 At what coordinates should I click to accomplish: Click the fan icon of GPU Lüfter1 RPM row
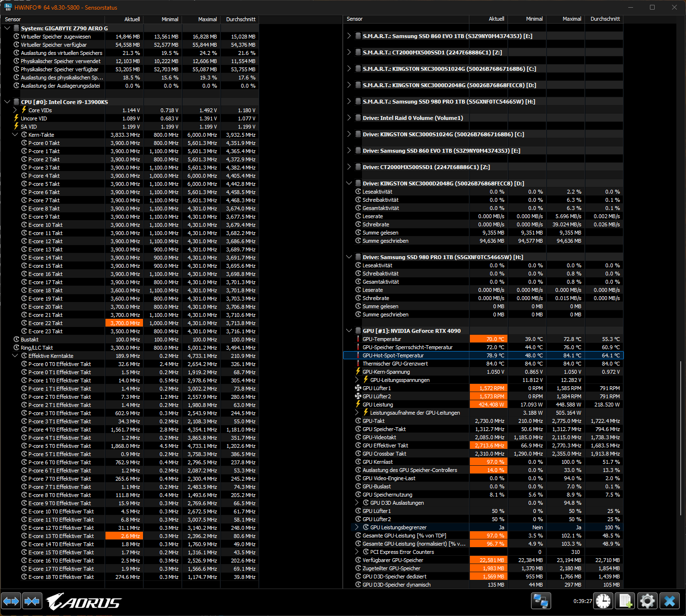358,388
